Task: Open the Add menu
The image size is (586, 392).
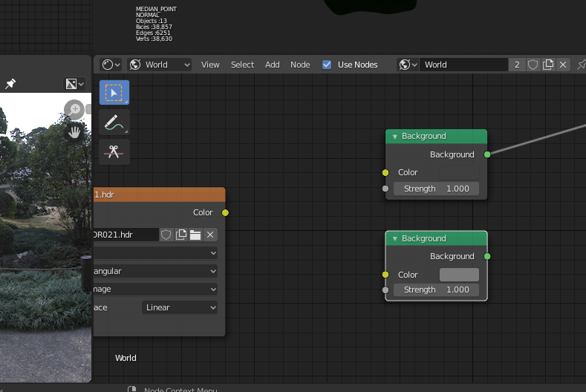Action: coord(272,65)
